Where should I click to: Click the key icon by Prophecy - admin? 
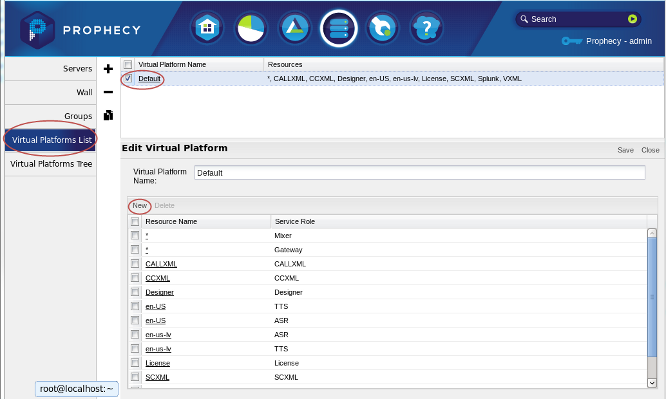pyautogui.click(x=571, y=41)
